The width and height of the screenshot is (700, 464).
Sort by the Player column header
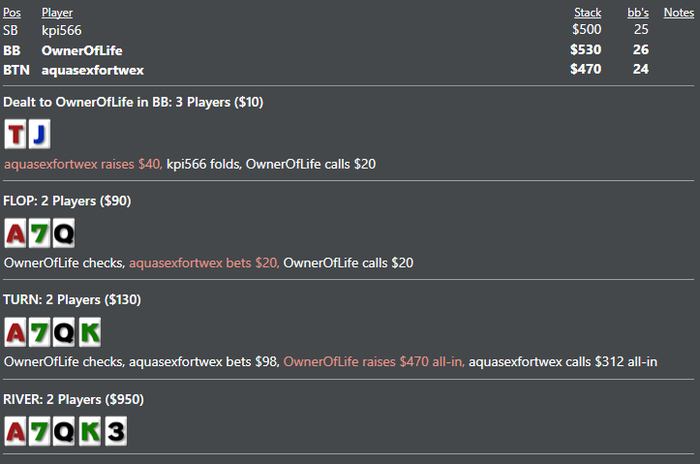click(58, 12)
